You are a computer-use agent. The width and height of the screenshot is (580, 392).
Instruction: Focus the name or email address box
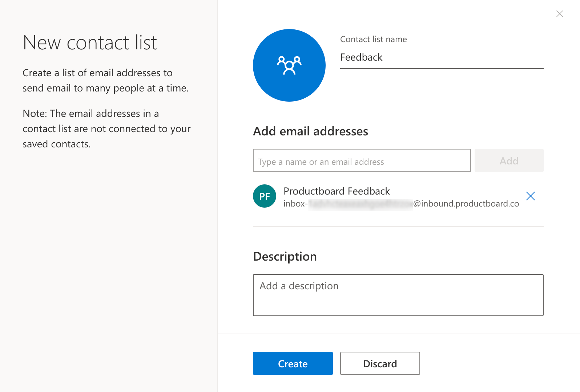click(362, 160)
